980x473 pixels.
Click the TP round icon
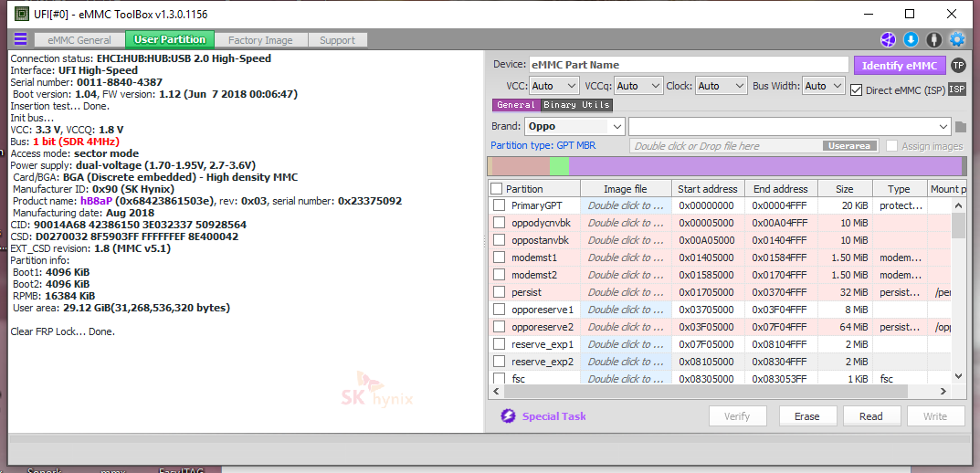point(957,65)
